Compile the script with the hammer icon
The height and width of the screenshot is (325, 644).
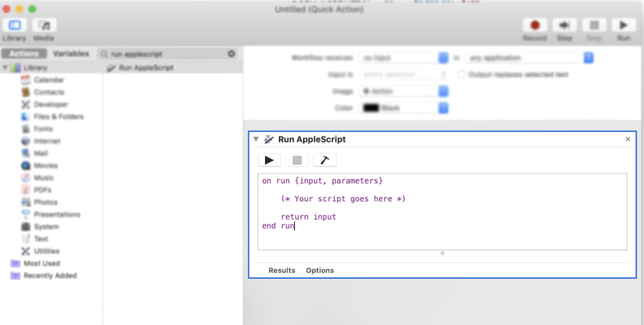click(325, 160)
